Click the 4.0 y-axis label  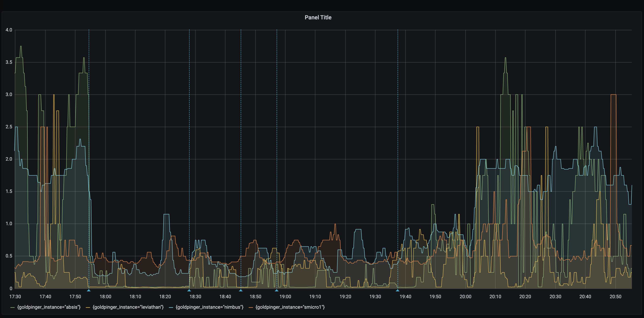[9, 30]
